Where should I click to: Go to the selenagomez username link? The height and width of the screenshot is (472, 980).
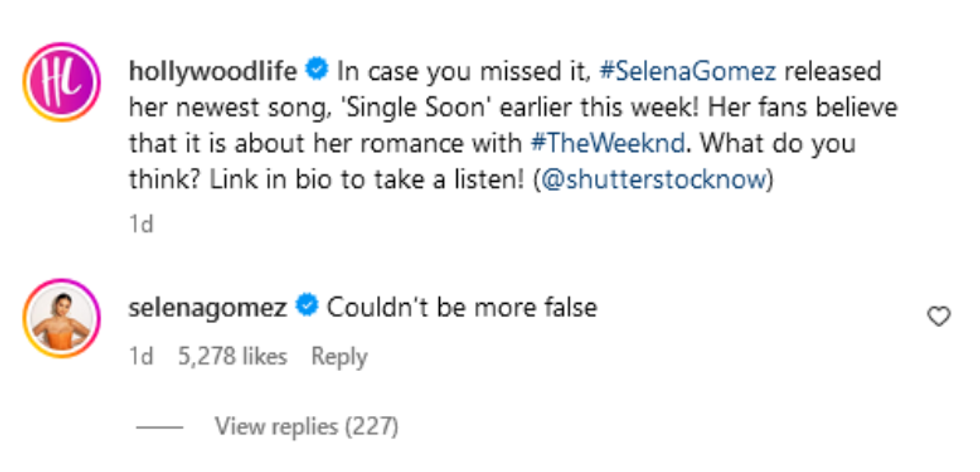click(x=208, y=307)
